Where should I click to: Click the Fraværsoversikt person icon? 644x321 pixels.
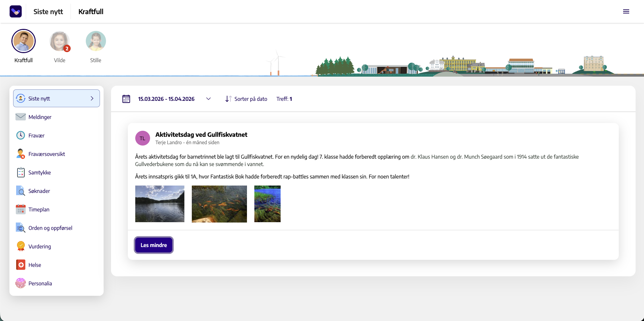(x=21, y=154)
